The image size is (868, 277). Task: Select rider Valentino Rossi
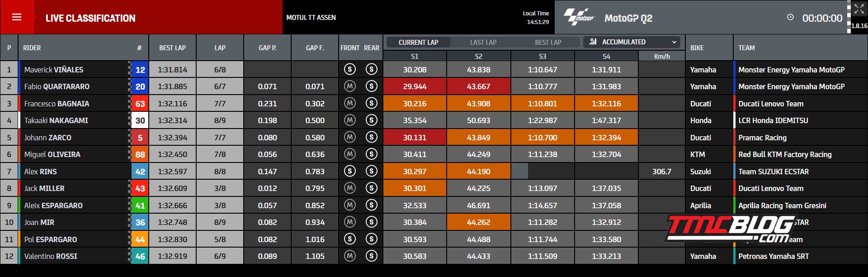pyautogui.click(x=51, y=256)
